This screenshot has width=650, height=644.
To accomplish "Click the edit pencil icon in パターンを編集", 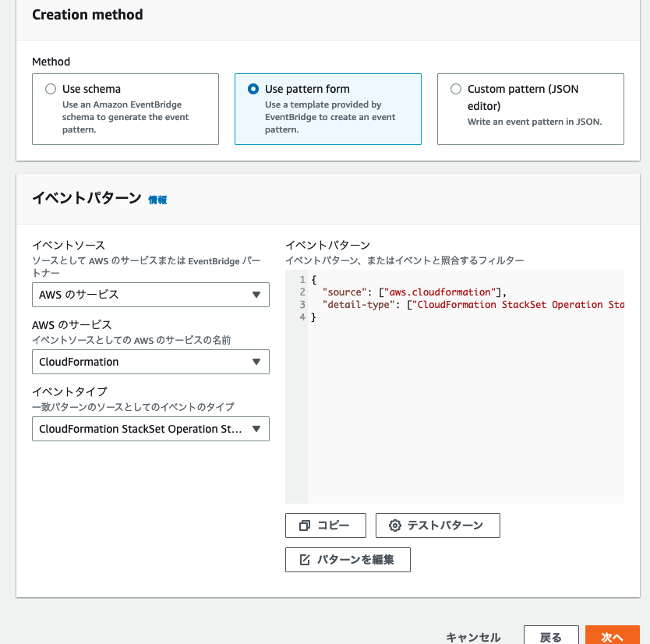I will point(305,560).
